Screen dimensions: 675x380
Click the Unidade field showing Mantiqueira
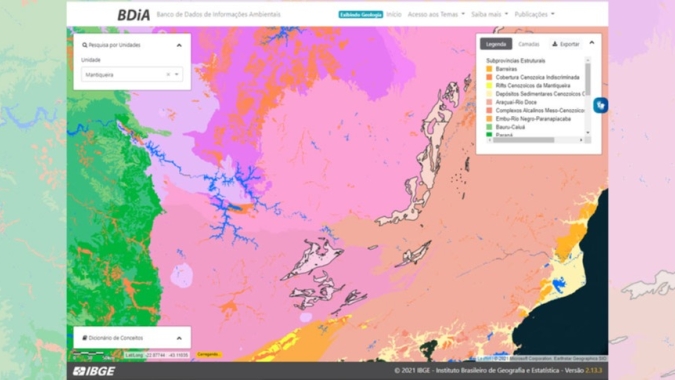pyautogui.click(x=132, y=74)
